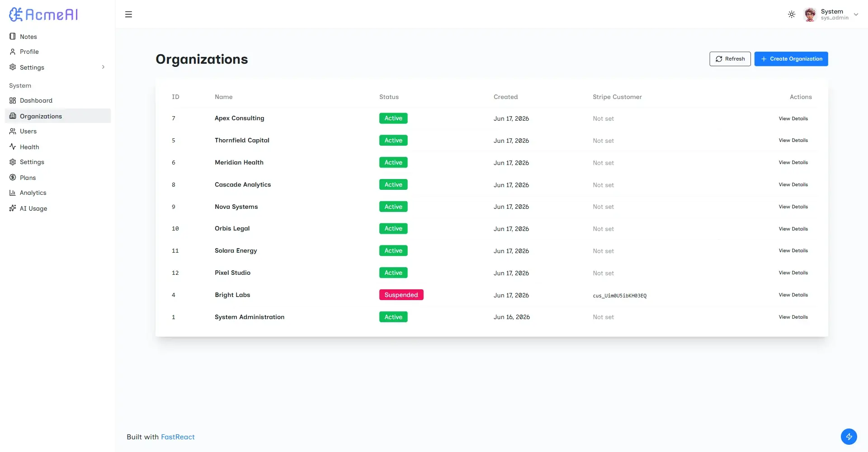Viewport: 868px width, 452px height.
Task: Click the Stripe Customer column header
Action: click(617, 97)
